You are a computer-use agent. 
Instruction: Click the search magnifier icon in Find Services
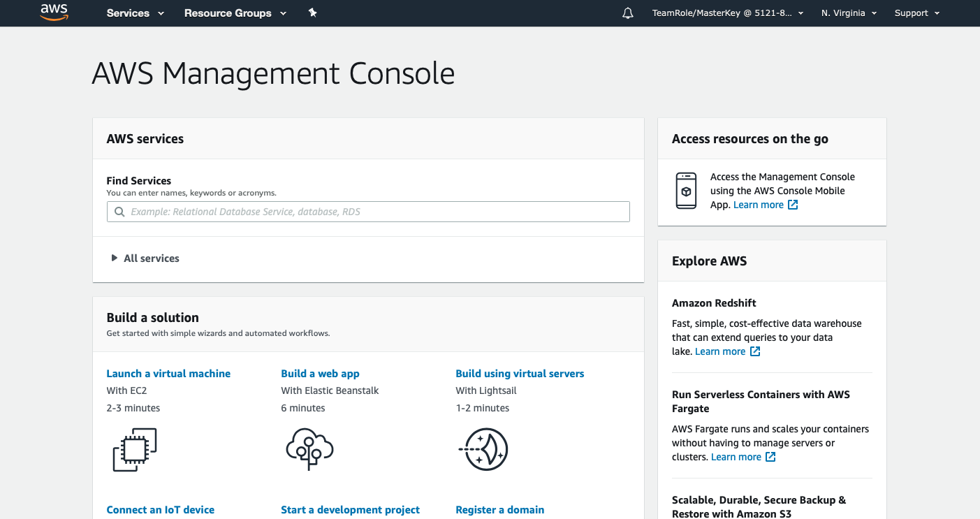click(119, 212)
